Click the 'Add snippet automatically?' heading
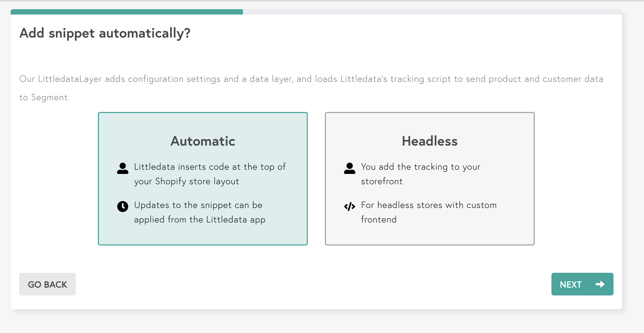This screenshot has height=333, width=644. click(x=105, y=33)
